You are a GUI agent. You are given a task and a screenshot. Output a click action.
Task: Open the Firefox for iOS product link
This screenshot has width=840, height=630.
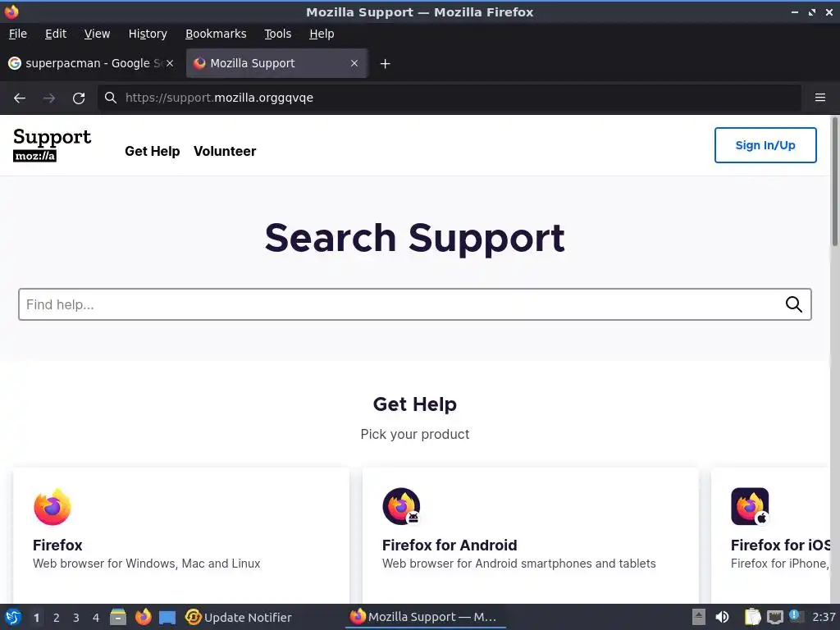pyautogui.click(x=781, y=545)
